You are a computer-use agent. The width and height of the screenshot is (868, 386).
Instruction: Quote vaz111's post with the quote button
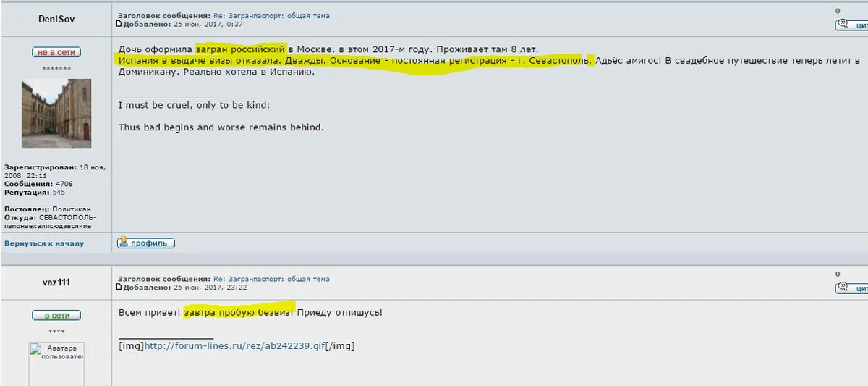852,288
